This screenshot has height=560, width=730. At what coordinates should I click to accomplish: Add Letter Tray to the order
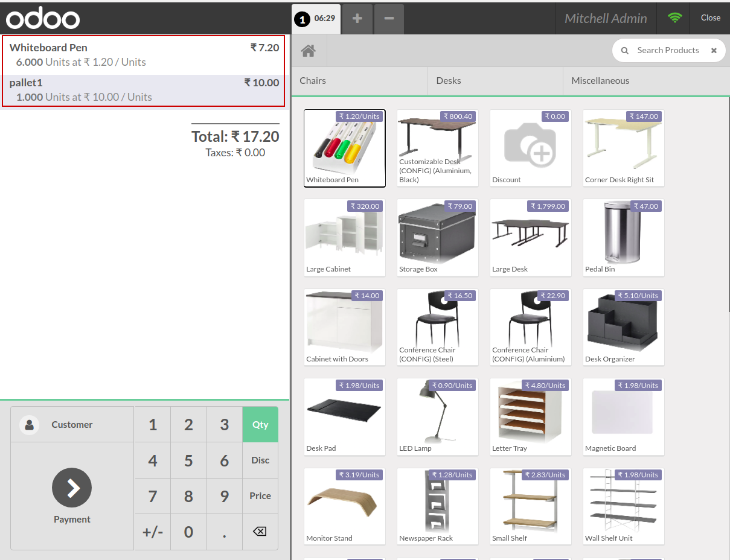click(531, 417)
